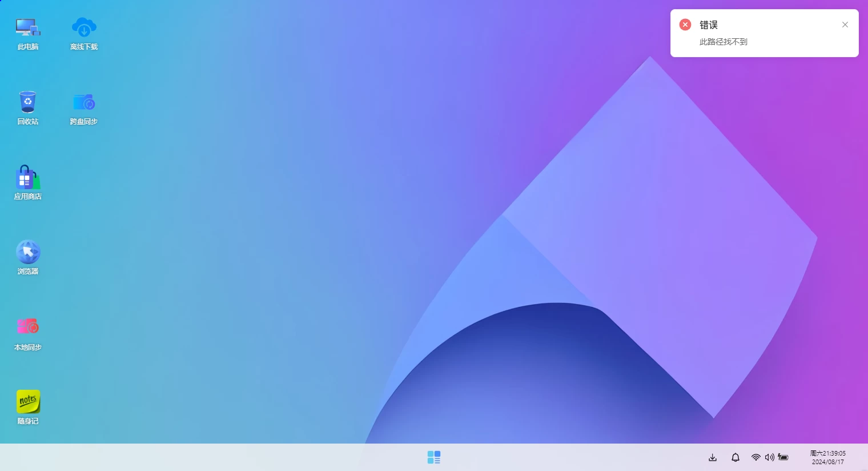The width and height of the screenshot is (868, 471).
Task: Click the Wi-Fi network tray icon
Action: pyautogui.click(x=756, y=457)
